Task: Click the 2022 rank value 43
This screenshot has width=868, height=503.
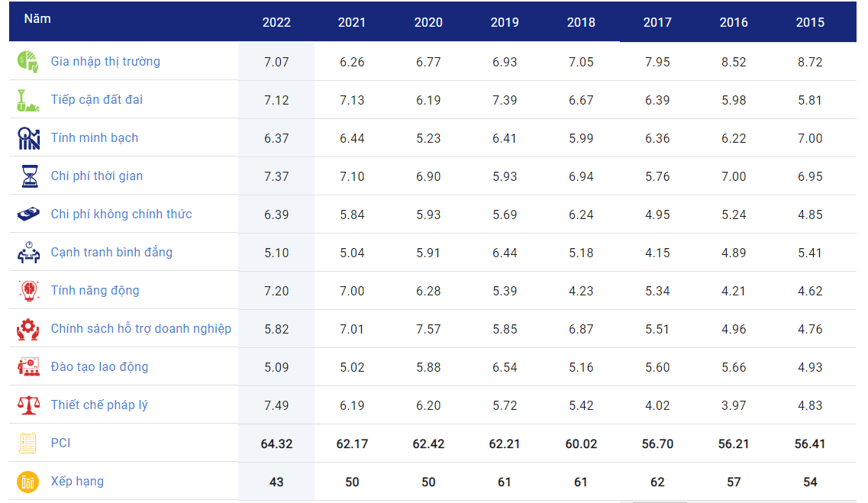Action: click(x=276, y=482)
